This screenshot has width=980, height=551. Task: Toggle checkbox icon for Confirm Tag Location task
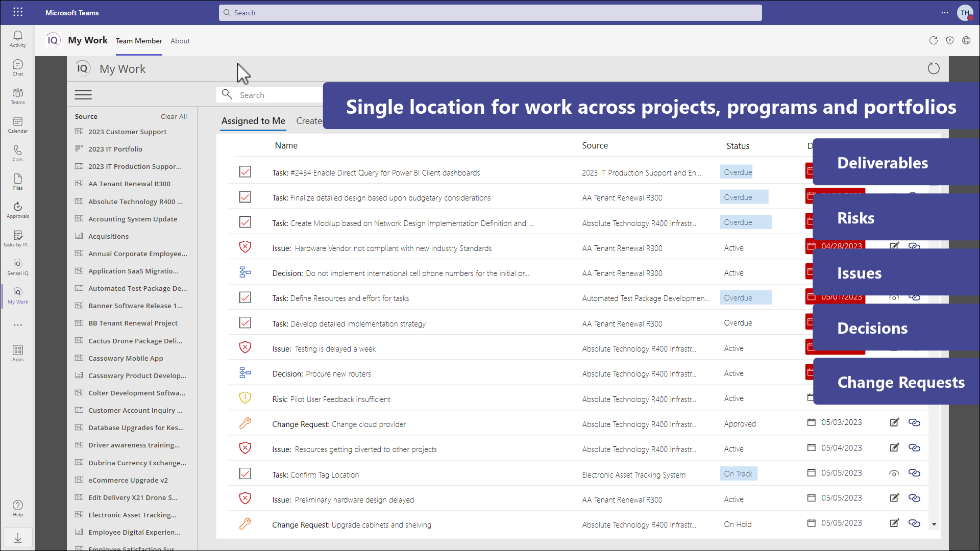tap(245, 474)
